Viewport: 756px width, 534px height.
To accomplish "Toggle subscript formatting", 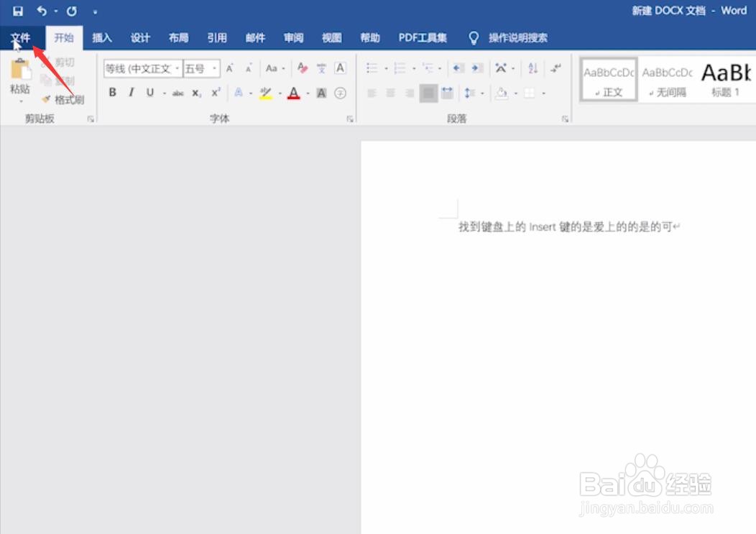I will (x=195, y=93).
